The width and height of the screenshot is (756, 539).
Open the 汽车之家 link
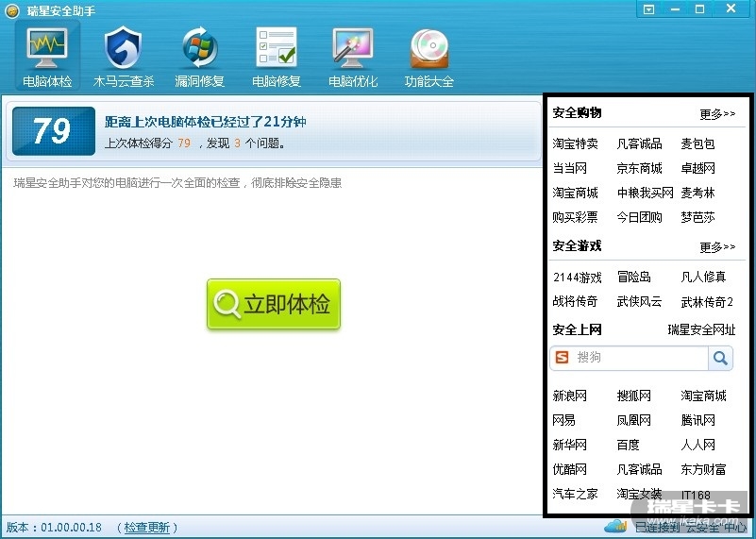pyautogui.click(x=575, y=494)
